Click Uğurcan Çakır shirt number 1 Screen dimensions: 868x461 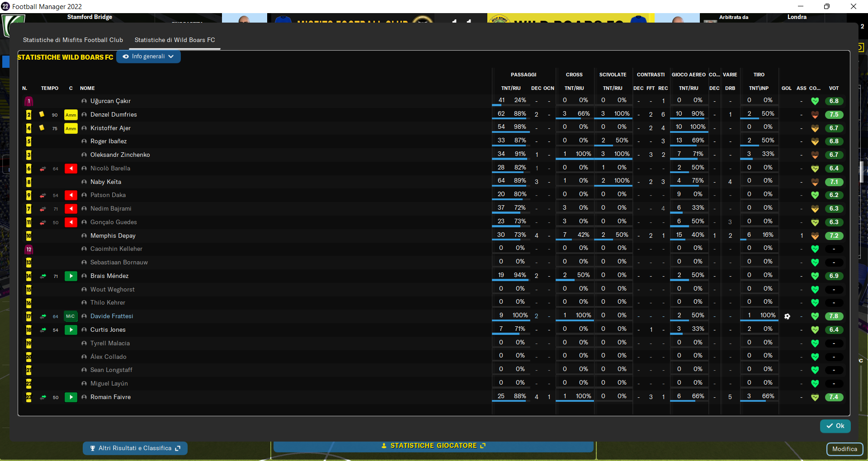click(x=29, y=101)
